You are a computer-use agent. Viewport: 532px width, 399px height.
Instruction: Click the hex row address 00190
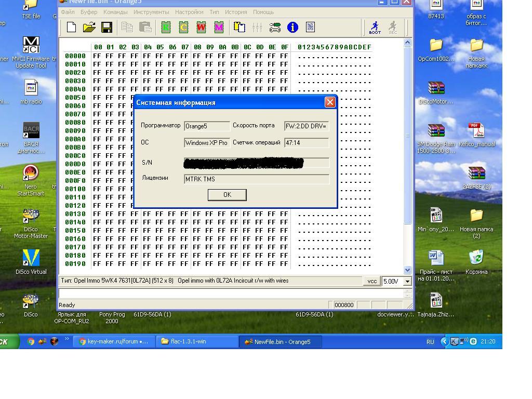pos(75,263)
